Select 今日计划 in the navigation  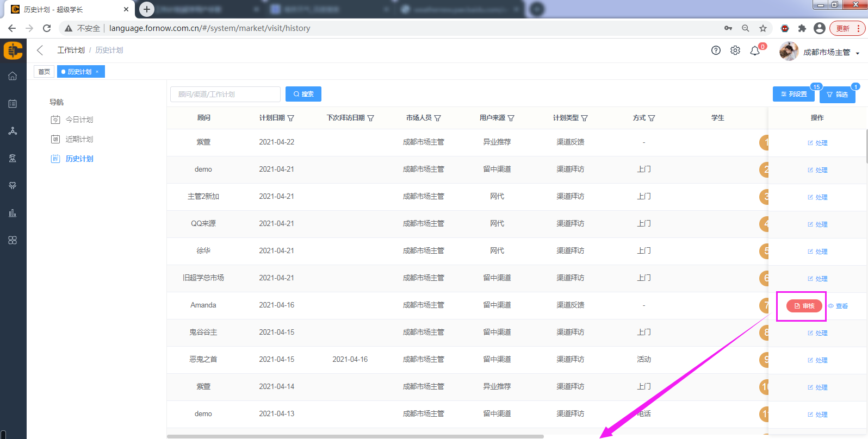pyautogui.click(x=79, y=120)
